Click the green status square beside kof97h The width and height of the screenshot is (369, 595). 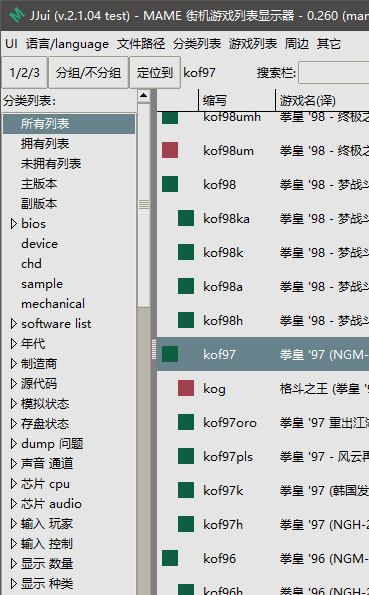click(x=186, y=524)
